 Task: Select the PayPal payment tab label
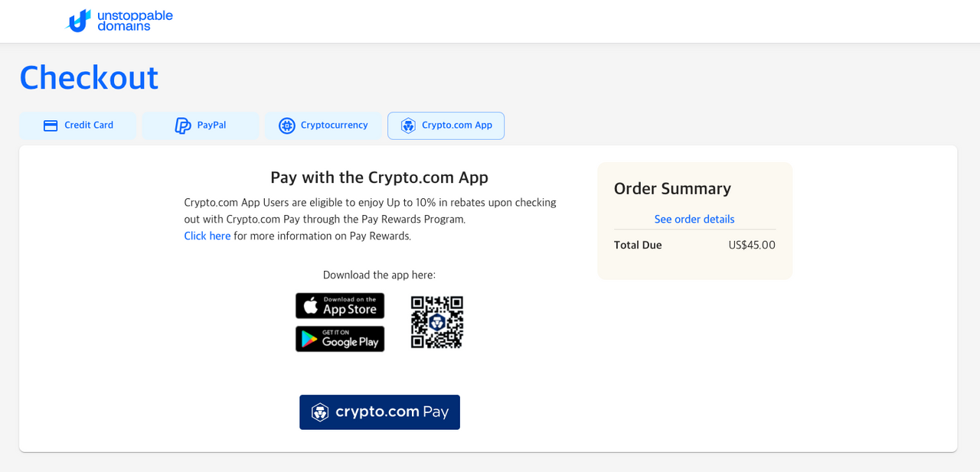(x=211, y=125)
